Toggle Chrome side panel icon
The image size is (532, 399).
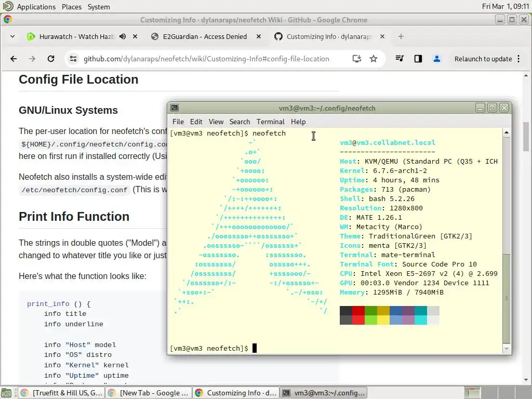tap(418, 59)
